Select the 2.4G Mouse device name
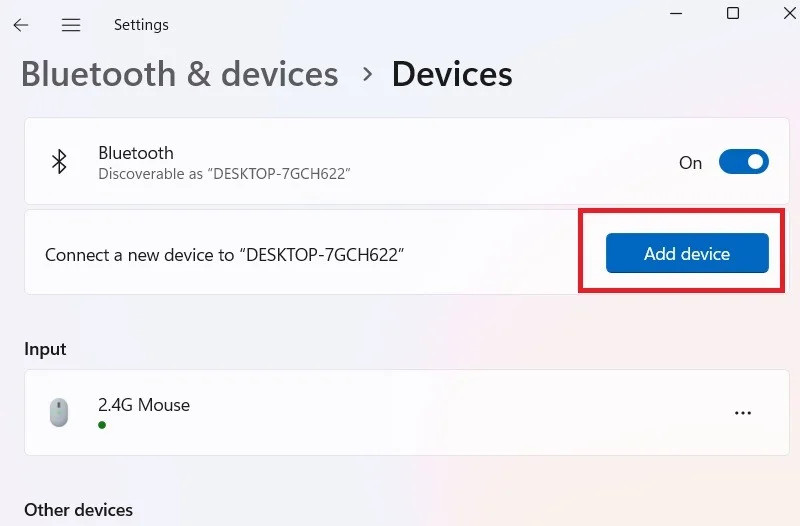The width and height of the screenshot is (800, 526). [144, 405]
